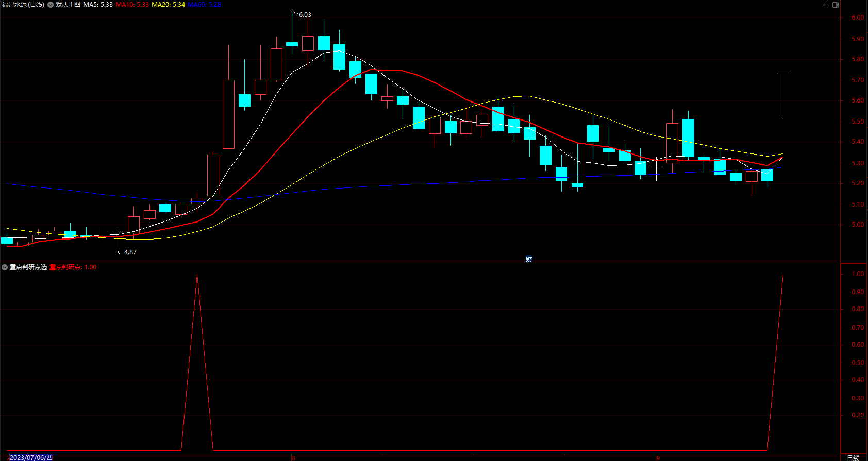Image resolution: width=868 pixels, height=461 pixels.
Task: Click the month 9 timeline marker
Action: 658,457
